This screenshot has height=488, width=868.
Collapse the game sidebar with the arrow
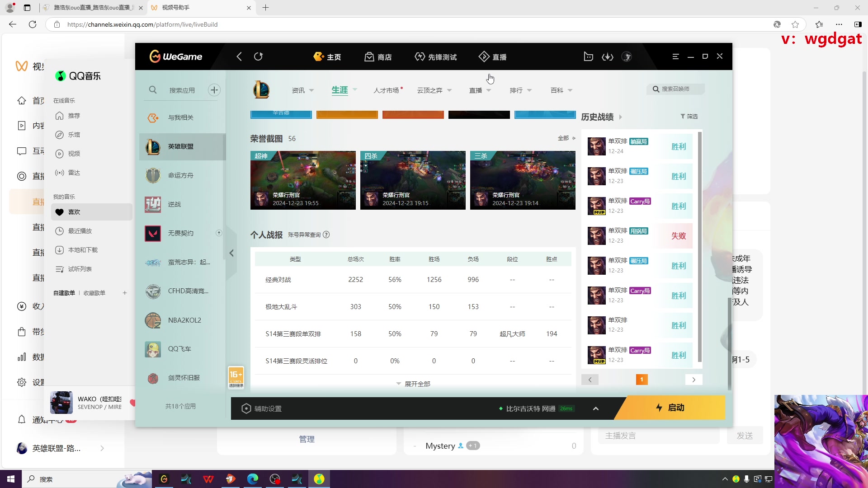pyautogui.click(x=231, y=253)
